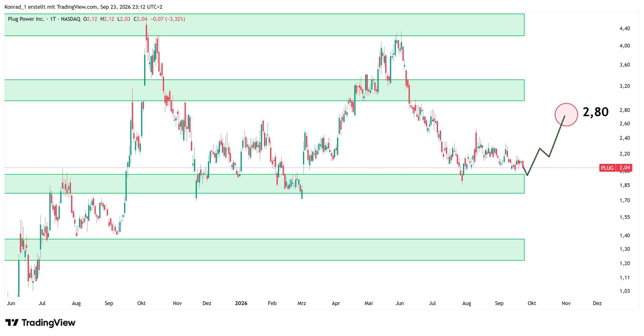Click the 'C2,04' close value in header

tap(140, 19)
